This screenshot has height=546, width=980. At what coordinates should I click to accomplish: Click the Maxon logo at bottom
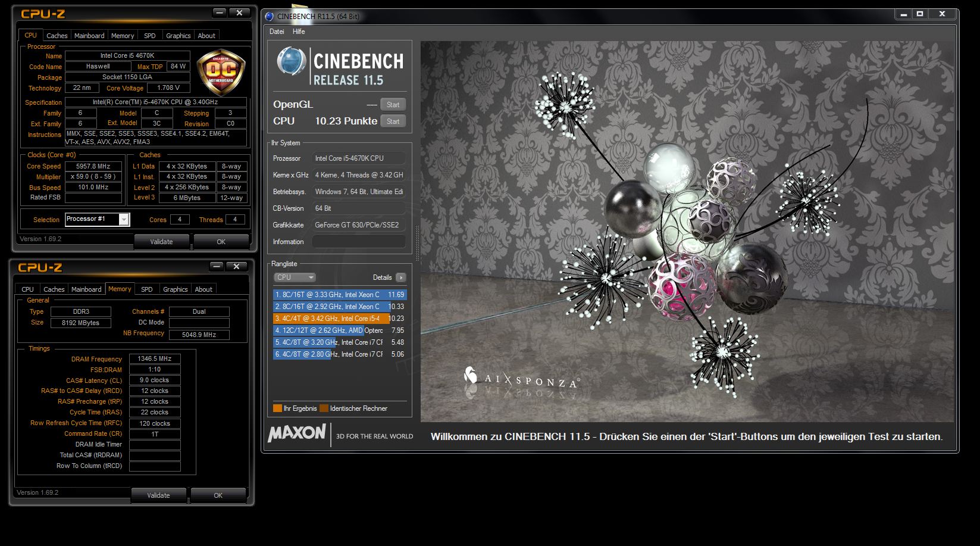[x=297, y=433]
